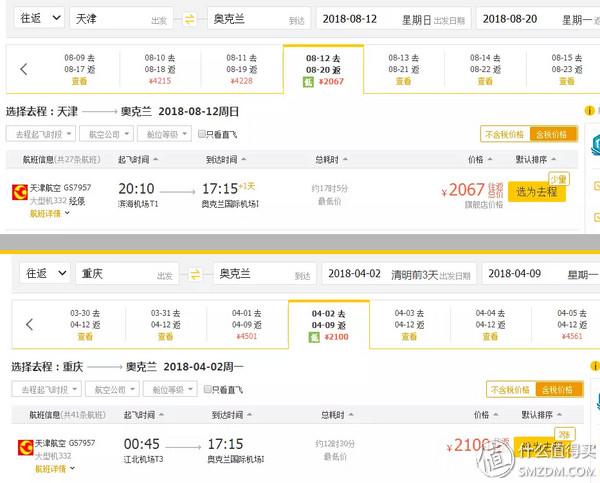Switch to 不含税价格 in the upper results
The width and height of the screenshot is (600, 483).
(x=505, y=134)
